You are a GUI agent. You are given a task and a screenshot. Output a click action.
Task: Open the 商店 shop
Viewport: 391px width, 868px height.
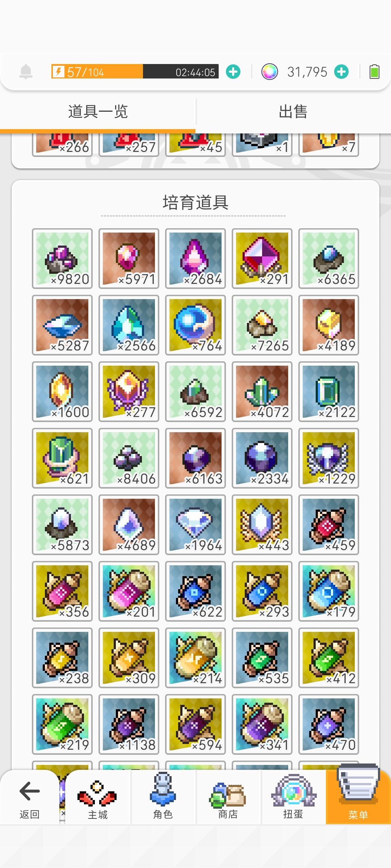[x=228, y=799]
